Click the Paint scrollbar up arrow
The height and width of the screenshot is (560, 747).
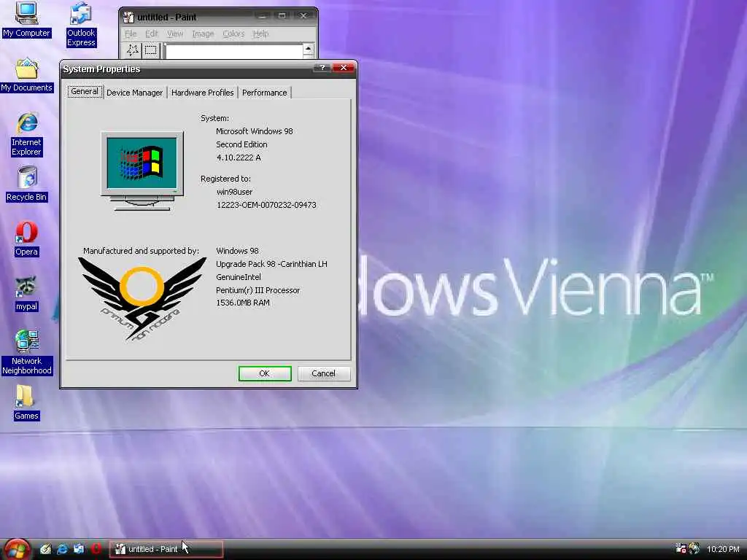[309, 49]
